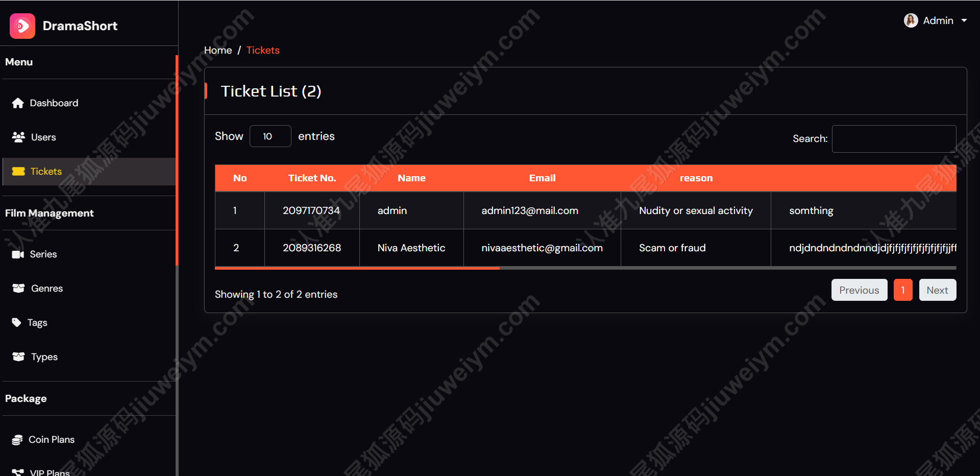This screenshot has height=476, width=980.
Task: Click the table's horizontal orange scrollbar
Action: (357, 268)
